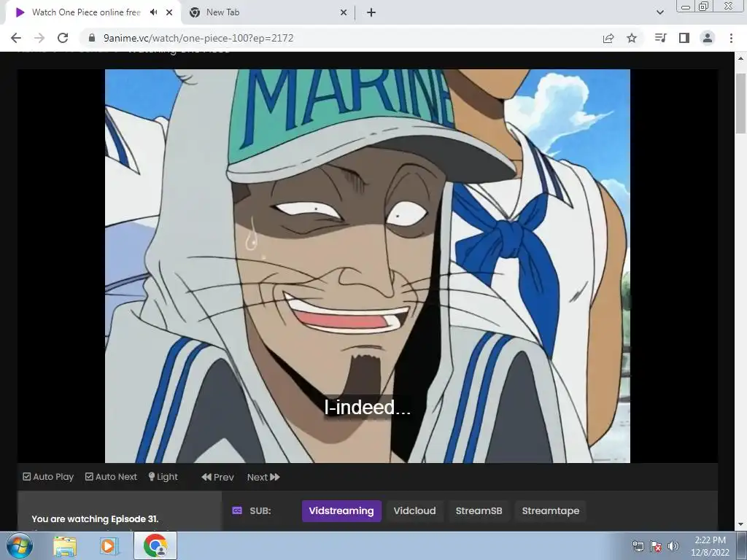This screenshot has width=747, height=560.
Task: Switch to the Vidcloud server
Action: 414,511
